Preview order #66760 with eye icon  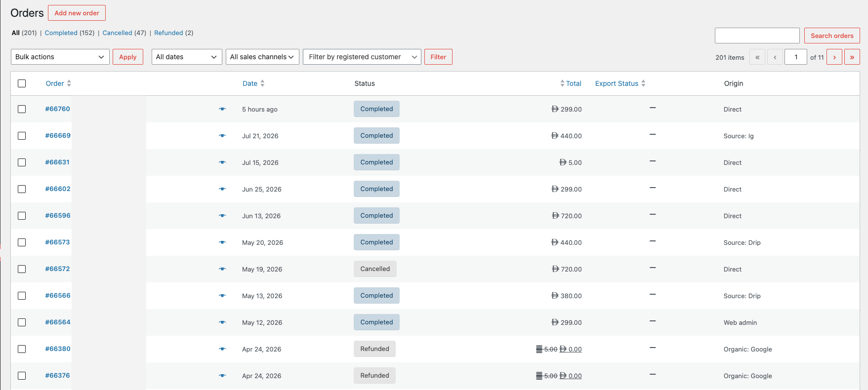(x=222, y=109)
